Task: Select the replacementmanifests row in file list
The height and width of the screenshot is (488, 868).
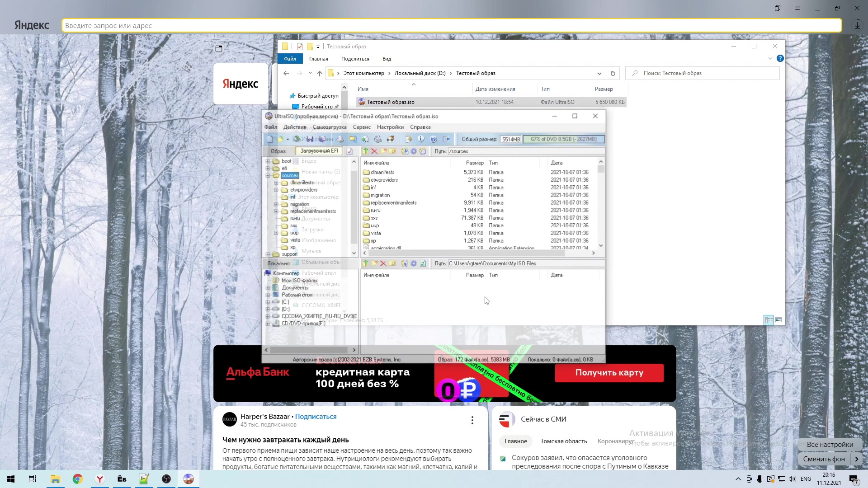Action: (479, 203)
